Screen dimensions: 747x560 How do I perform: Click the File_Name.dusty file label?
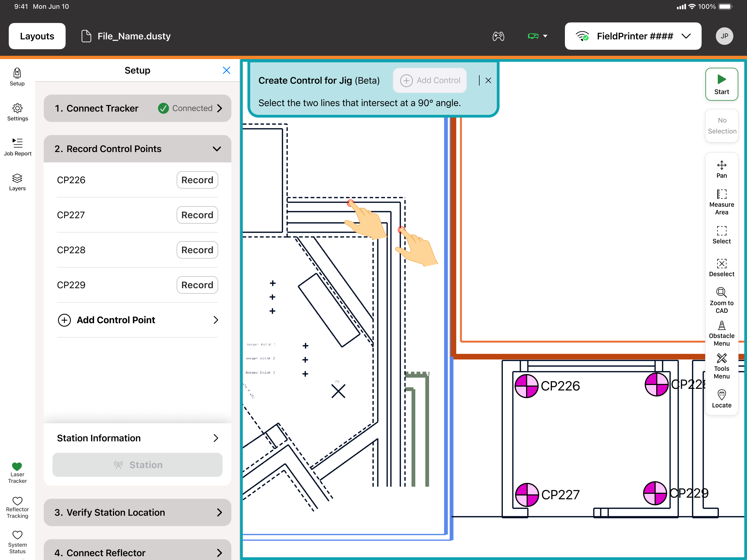[x=126, y=36]
